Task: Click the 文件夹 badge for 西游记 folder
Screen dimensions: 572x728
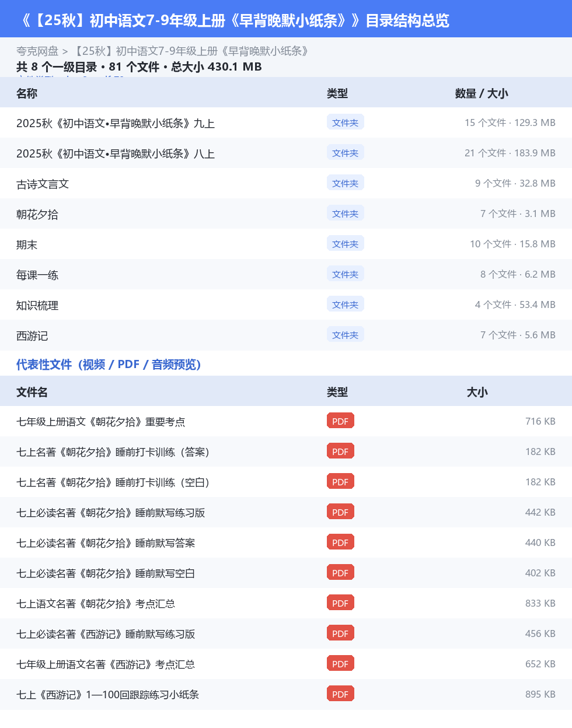Action: pyautogui.click(x=346, y=334)
